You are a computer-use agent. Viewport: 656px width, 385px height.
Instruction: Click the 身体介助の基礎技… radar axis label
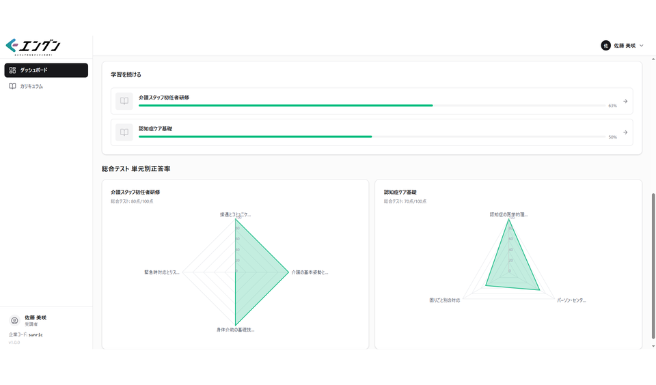235,330
